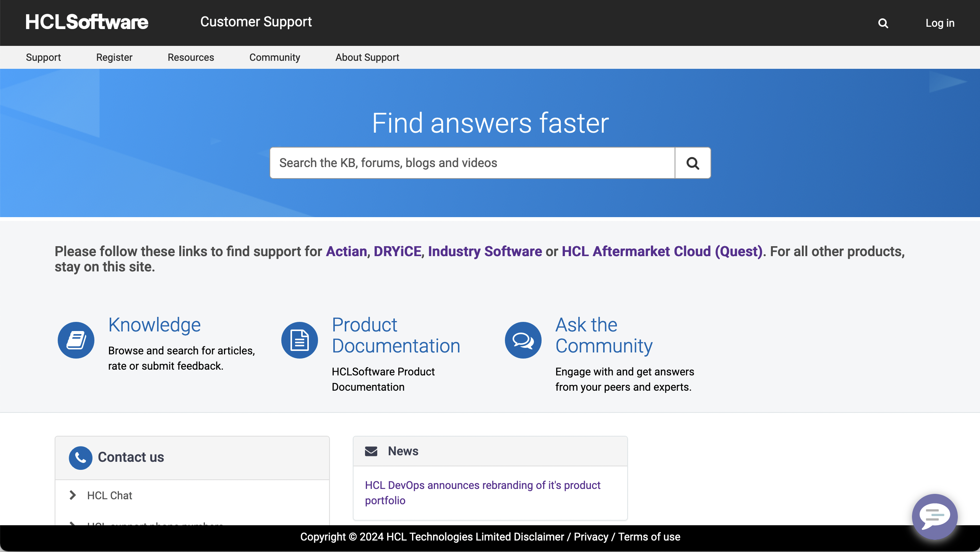980x552 pixels.
Task: Click the Product Documentation document icon
Action: tap(299, 340)
